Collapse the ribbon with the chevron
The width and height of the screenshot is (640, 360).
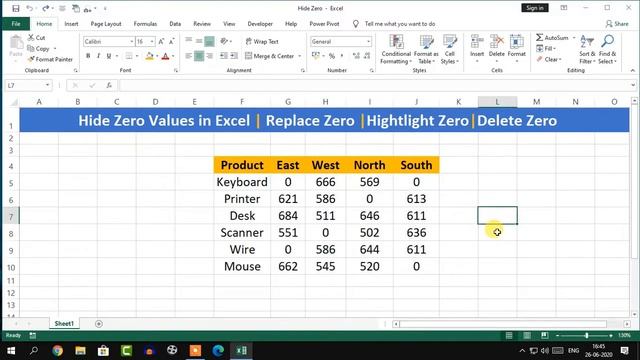coord(633,70)
